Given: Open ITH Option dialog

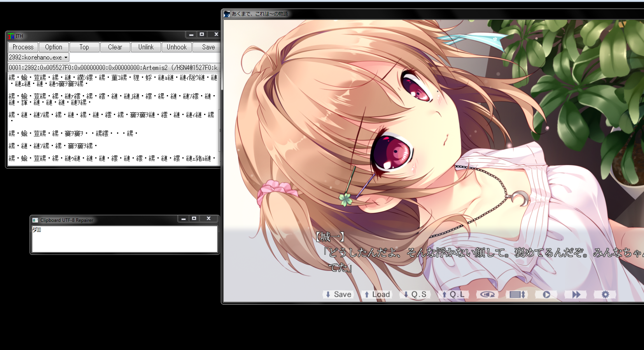Looking at the screenshot, I should tap(54, 47).
